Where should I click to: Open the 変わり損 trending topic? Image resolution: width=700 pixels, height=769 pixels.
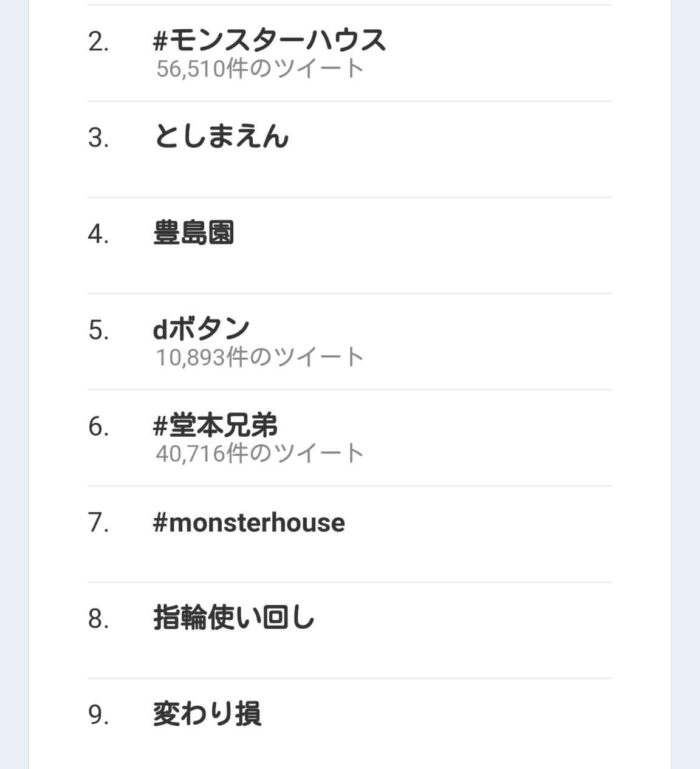[207, 714]
